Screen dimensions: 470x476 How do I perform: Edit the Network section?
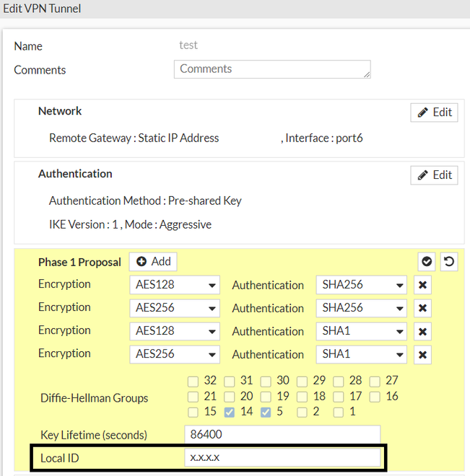coord(434,112)
